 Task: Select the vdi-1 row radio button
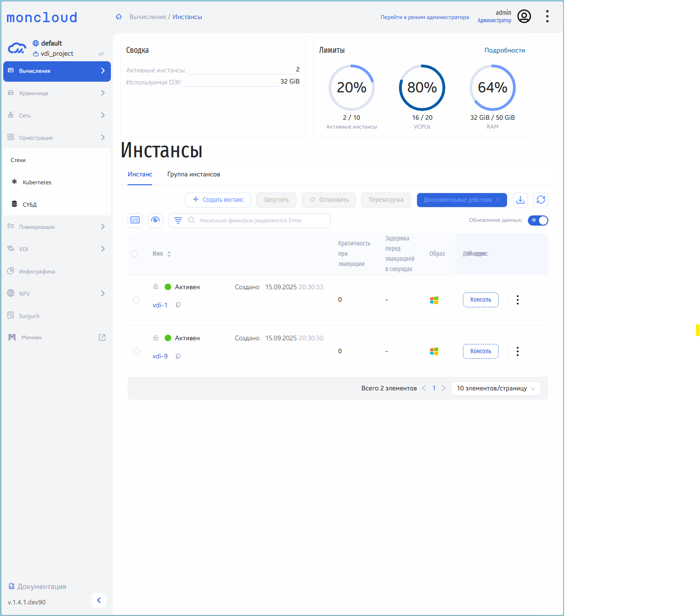click(136, 300)
